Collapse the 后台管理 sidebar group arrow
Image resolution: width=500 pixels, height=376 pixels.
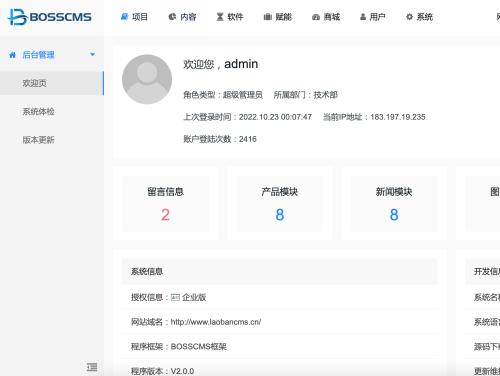pos(93,54)
